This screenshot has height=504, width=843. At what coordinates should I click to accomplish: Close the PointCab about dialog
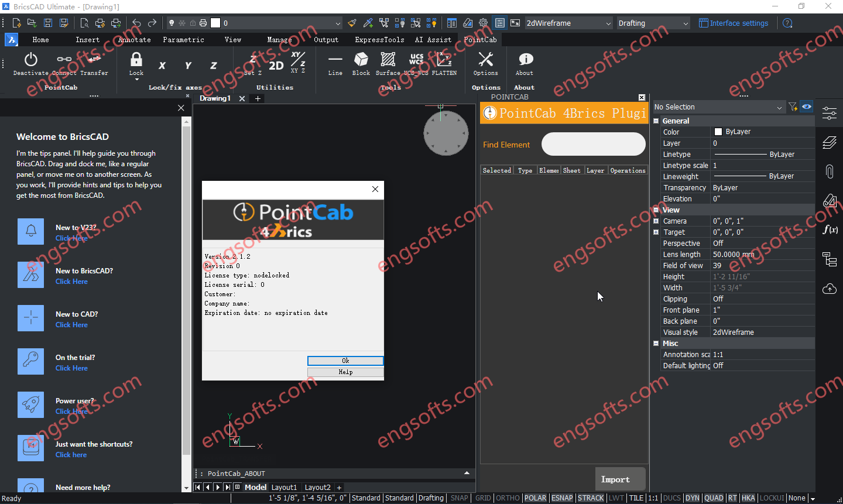tap(375, 189)
